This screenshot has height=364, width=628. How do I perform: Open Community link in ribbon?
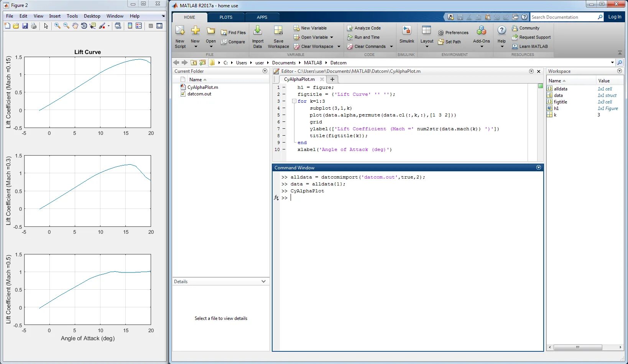526,28
